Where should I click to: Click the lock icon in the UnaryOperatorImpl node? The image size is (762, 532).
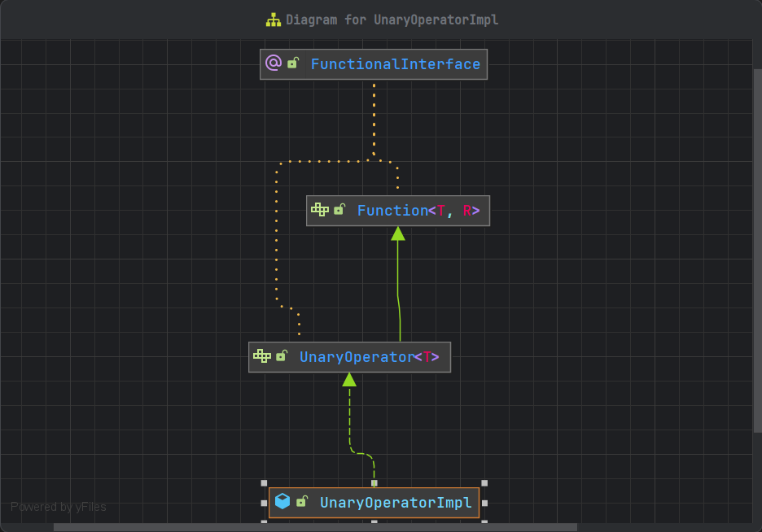(x=302, y=502)
